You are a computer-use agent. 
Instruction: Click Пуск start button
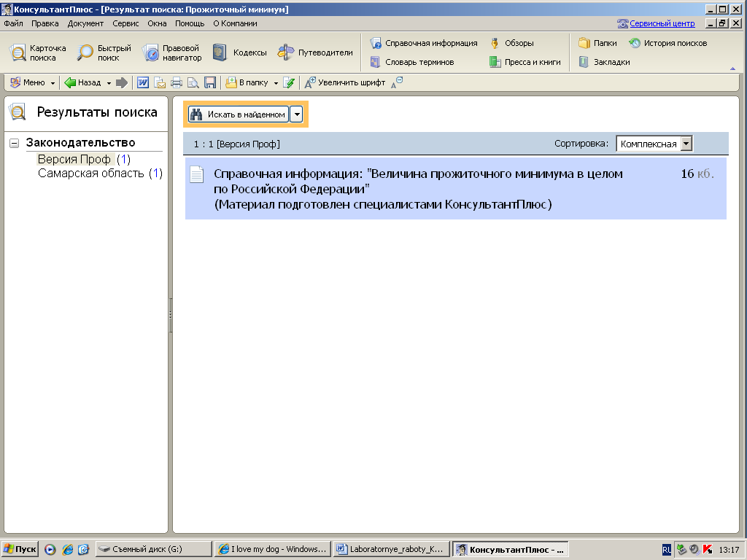[x=20, y=549]
